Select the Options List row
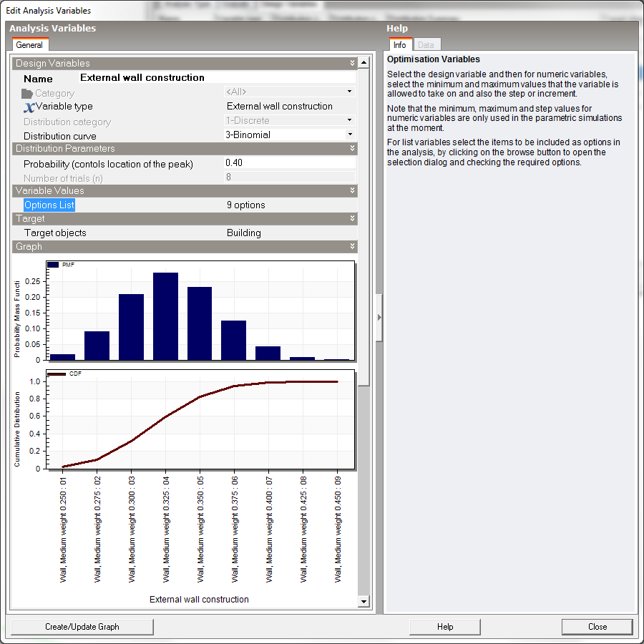The width and height of the screenshot is (644, 644). [x=49, y=205]
